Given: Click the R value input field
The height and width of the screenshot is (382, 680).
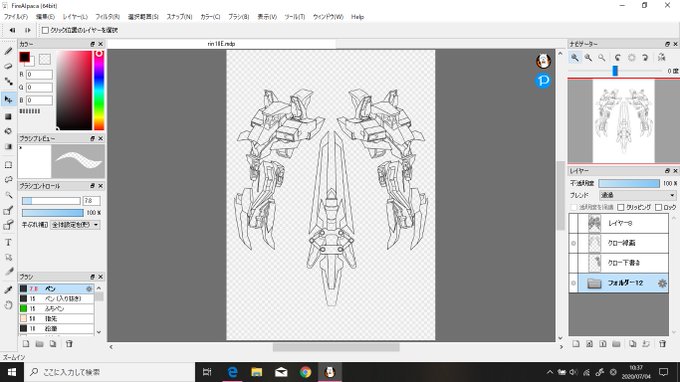Looking at the screenshot, I should point(39,75).
